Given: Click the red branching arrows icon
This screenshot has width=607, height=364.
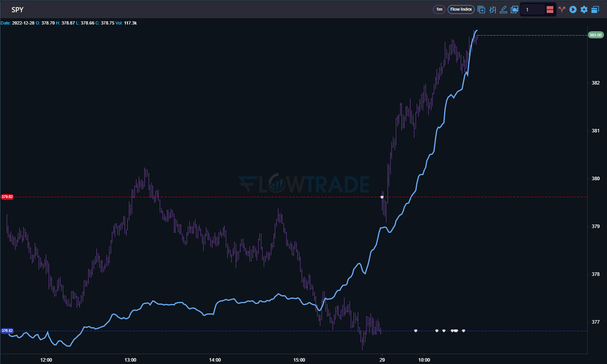Looking at the screenshot, I should pyautogui.click(x=562, y=9).
